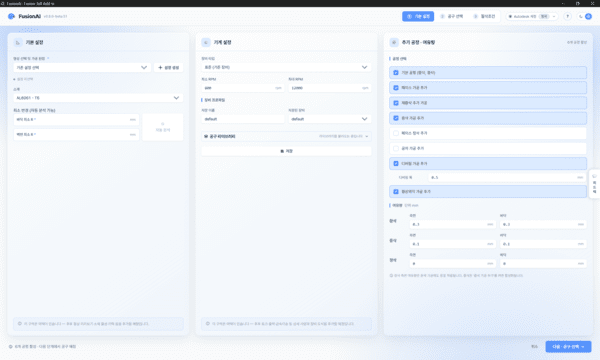Screen dimensions: 600x360
Task: Click the 저장 save button
Action: [x=286, y=151]
